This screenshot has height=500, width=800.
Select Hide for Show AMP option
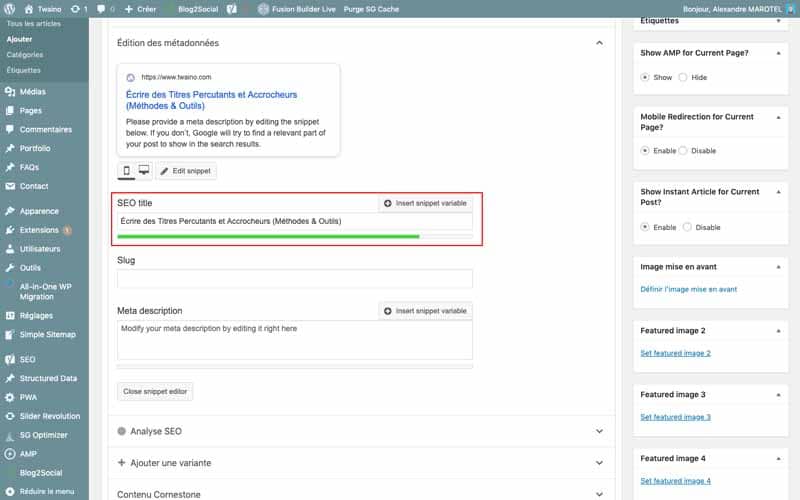(683, 77)
